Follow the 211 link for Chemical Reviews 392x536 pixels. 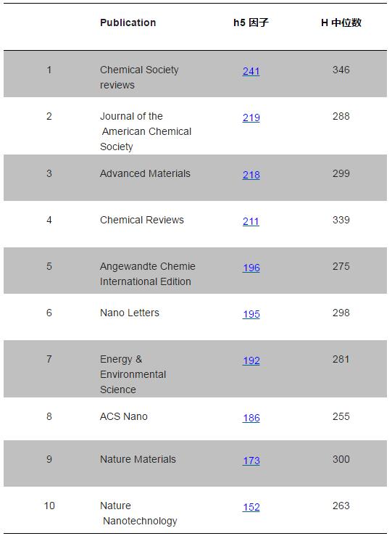(251, 221)
